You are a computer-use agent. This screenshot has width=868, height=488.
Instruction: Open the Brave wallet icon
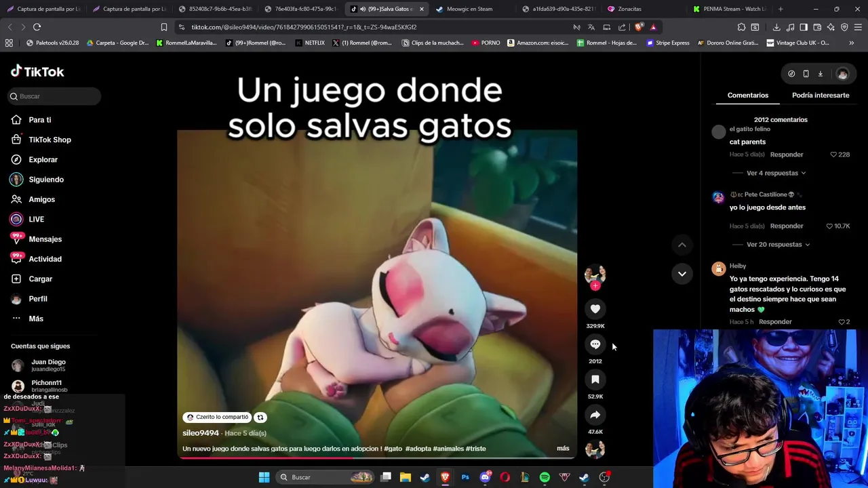tap(817, 27)
